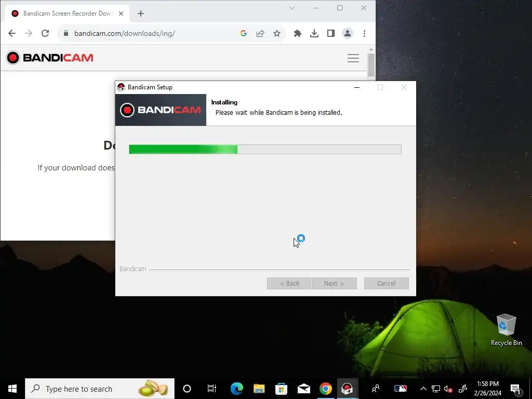Open Task View from taskbar
The height and width of the screenshot is (399, 532).
tap(212, 389)
